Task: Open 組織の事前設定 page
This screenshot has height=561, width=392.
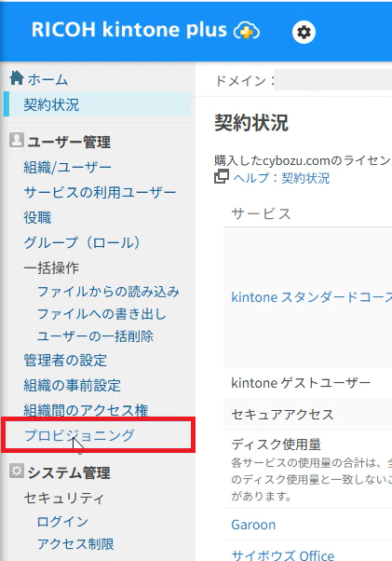Action: 72,385
